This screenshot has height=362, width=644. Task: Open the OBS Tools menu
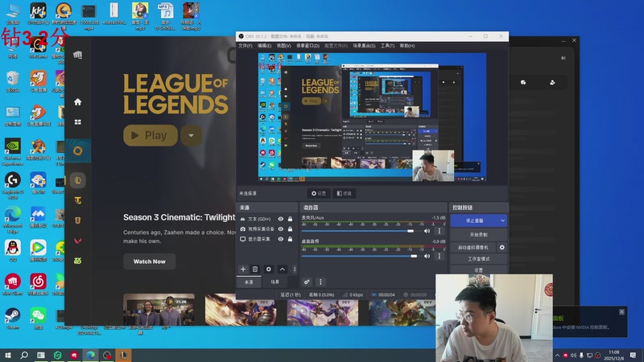tap(387, 46)
